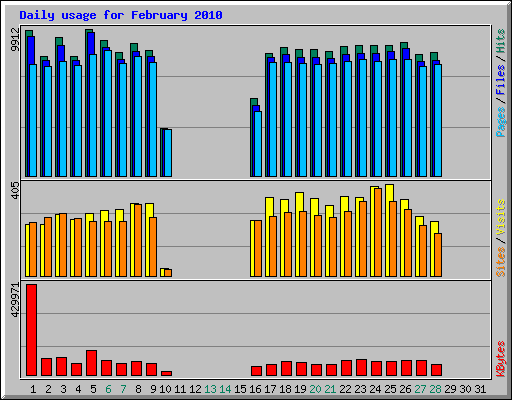This screenshot has height=400, width=512.
Task: Click the 'Hits' legend label
Action: pyautogui.click(x=501, y=41)
